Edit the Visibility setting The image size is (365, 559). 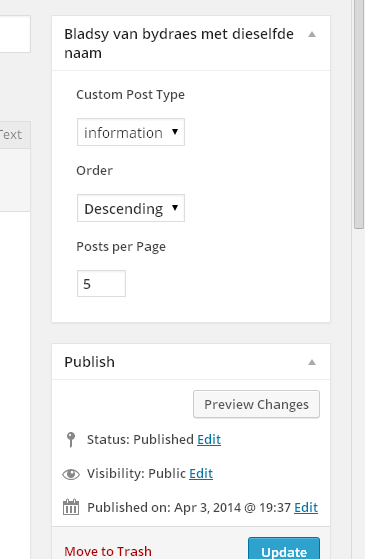pos(201,473)
